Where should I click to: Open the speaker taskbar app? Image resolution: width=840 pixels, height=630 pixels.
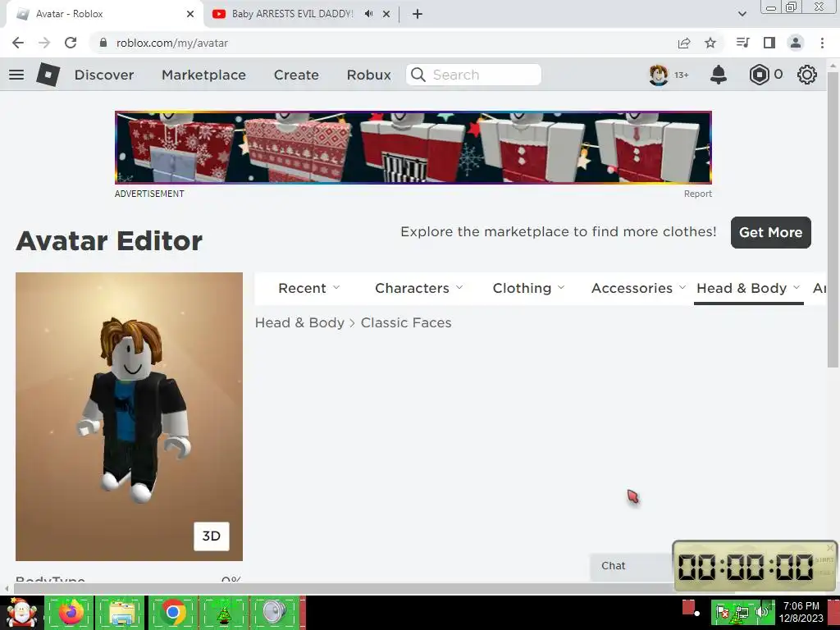point(275,612)
